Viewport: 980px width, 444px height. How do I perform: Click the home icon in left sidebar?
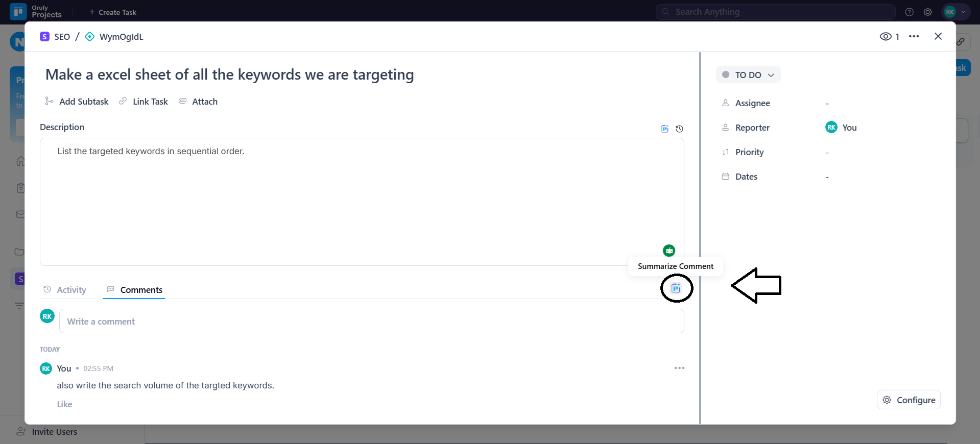tap(20, 161)
